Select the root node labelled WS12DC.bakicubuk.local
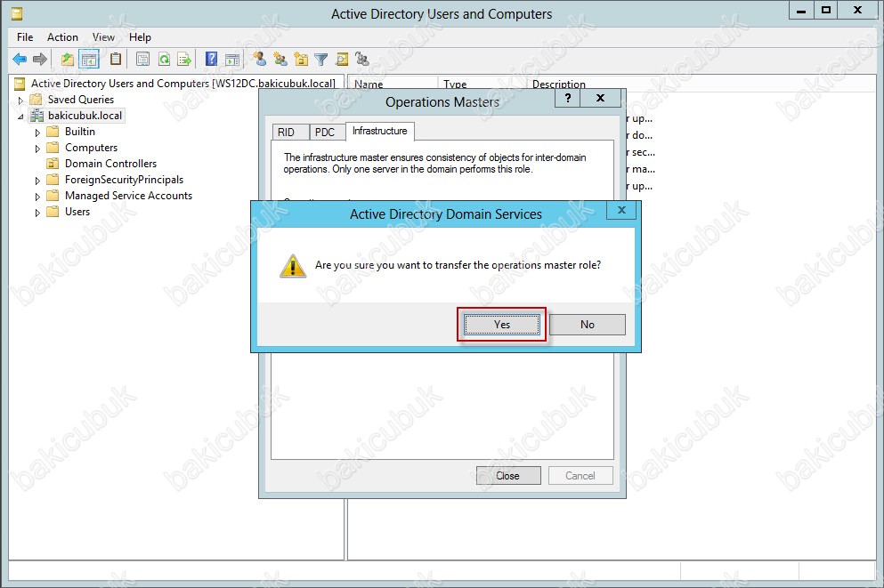Viewport: 884px width, 588px height. point(183,84)
